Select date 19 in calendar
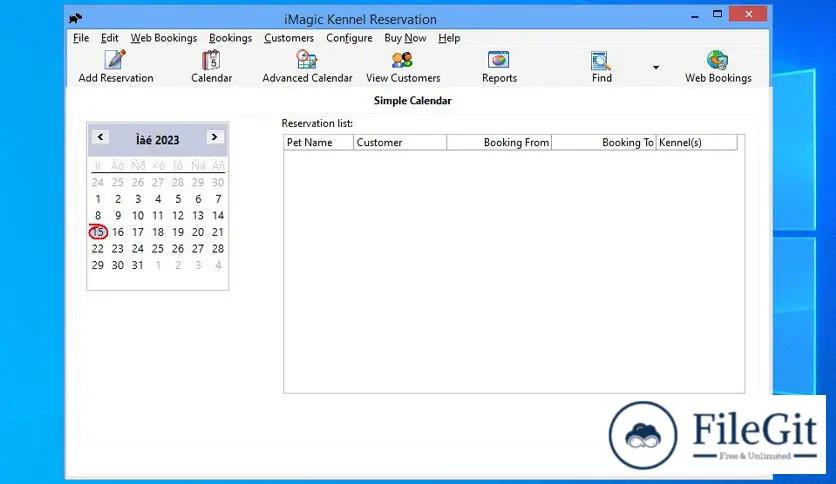 tap(178, 232)
